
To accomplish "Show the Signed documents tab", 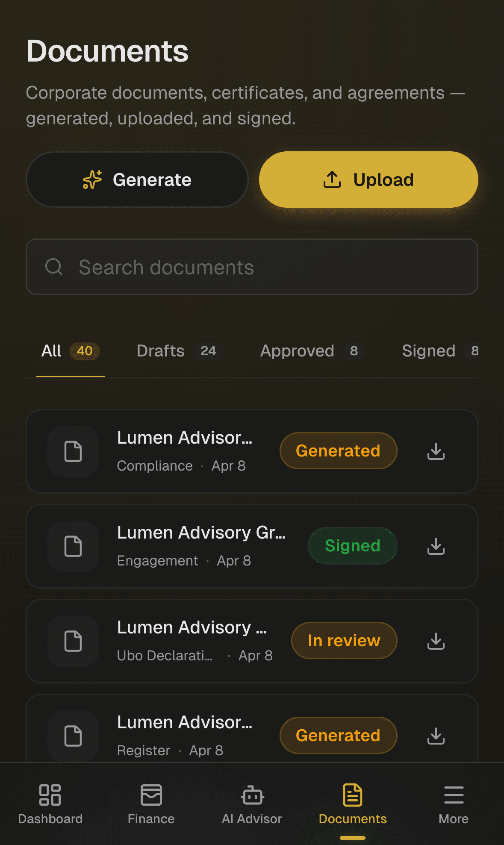I will tap(440, 351).
